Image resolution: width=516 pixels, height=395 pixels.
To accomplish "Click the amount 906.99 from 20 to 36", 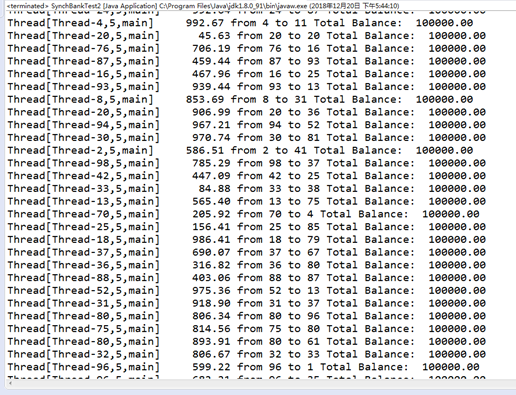I will [x=211, y=112].
